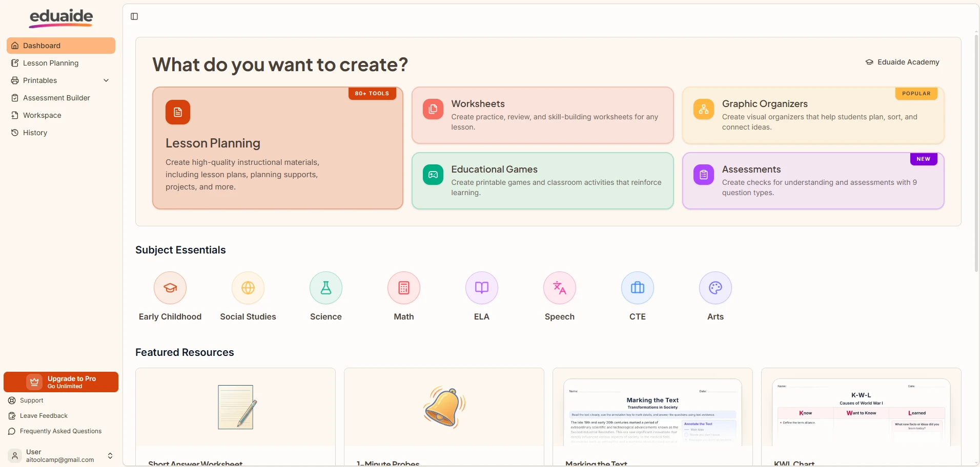
Task: Click the Eduaide Academy graduation cap icon
Action: (x=869, y=62)
